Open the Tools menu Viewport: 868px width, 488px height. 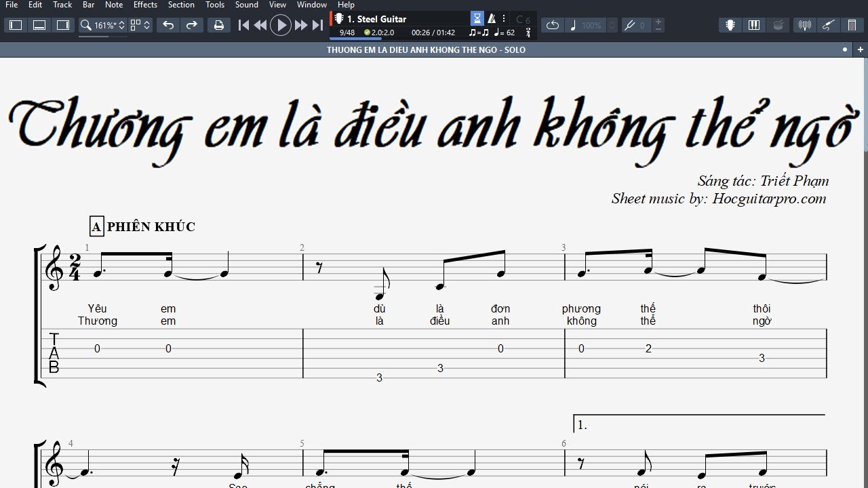point(215,5)
